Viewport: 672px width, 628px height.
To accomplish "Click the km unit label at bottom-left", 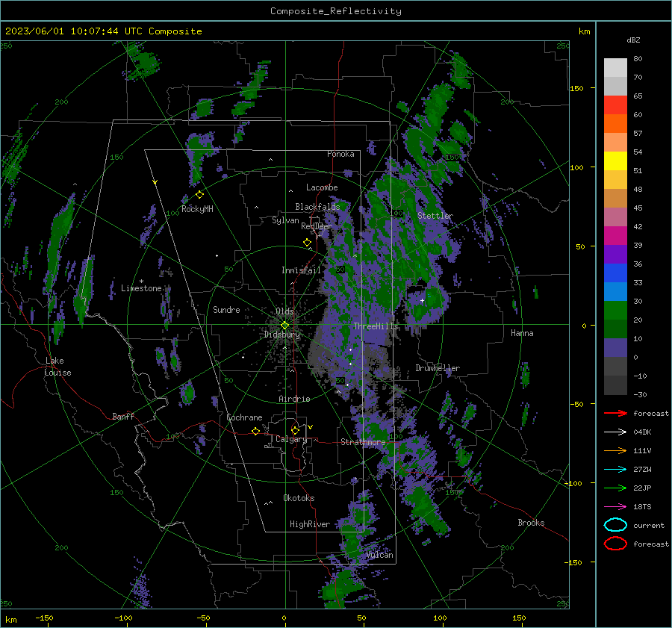I will [10, 620].
